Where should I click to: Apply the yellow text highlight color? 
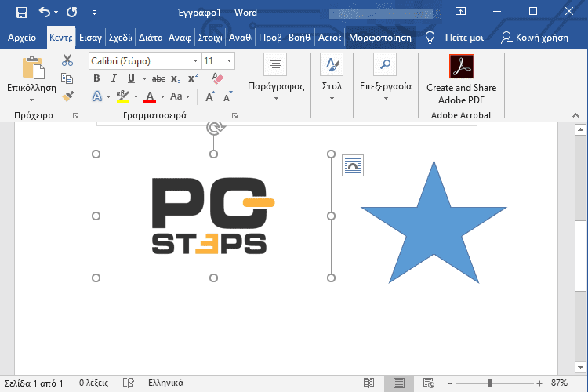tap(123, 96)
